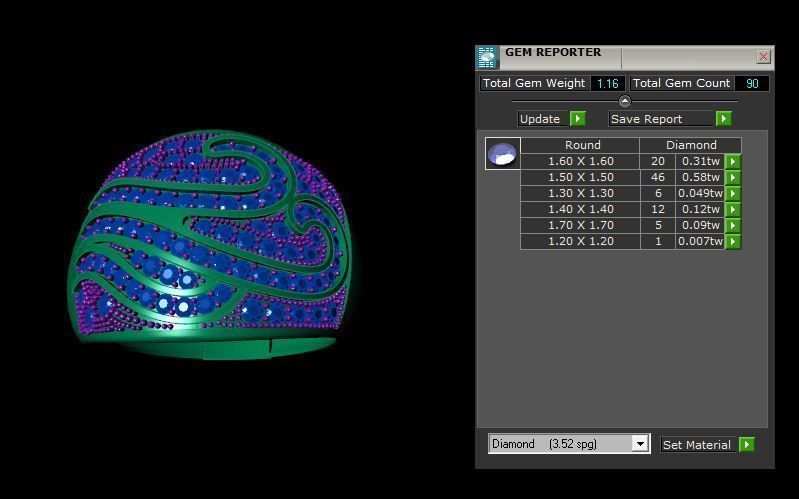Image resolution: width=799 pixels, height=499 pixels.
Task: Select the 1.70 X 1.70 size cell
Action: pyautogui.click(x=580, y=225)
